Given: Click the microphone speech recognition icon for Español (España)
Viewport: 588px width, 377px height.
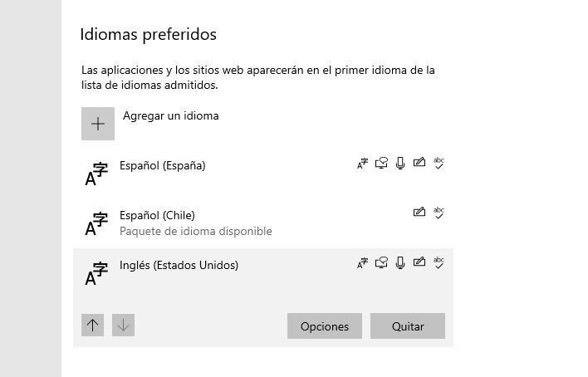Looking at the screenshot, I should tap(400, 164).
